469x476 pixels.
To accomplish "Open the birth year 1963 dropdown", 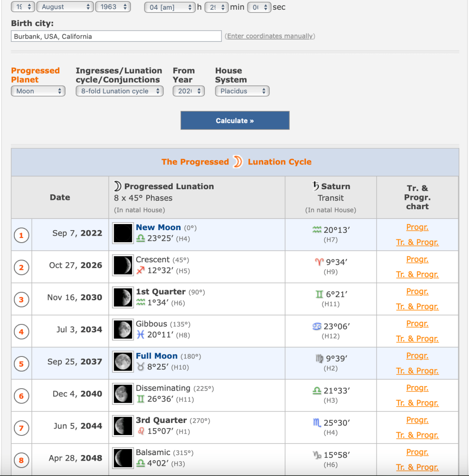I will click(x=112, y=7).
